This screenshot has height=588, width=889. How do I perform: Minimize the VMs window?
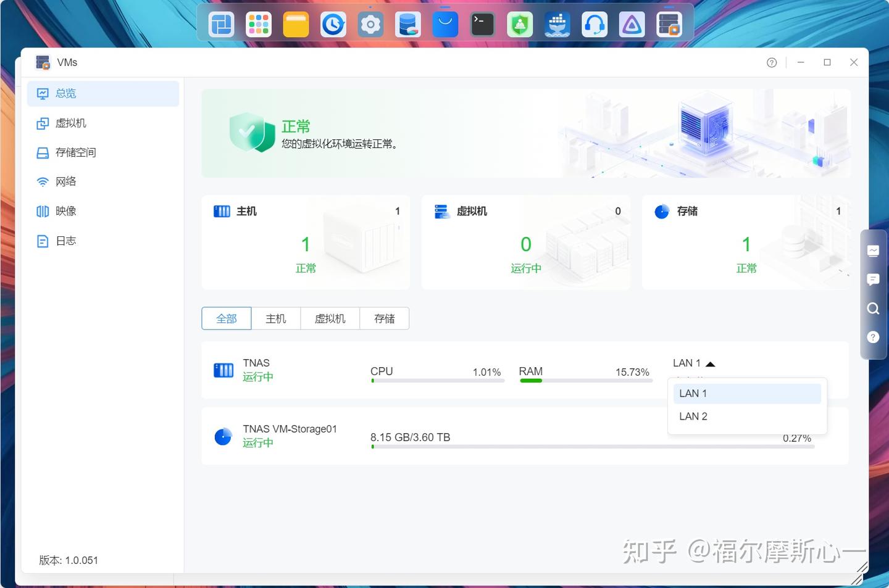(x=801, y=62)
